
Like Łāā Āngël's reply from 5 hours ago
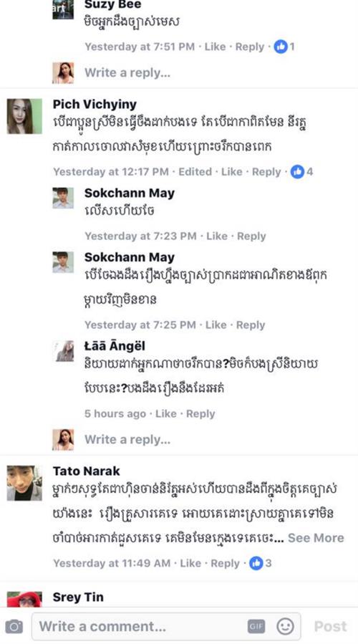(x=165, y=413)
